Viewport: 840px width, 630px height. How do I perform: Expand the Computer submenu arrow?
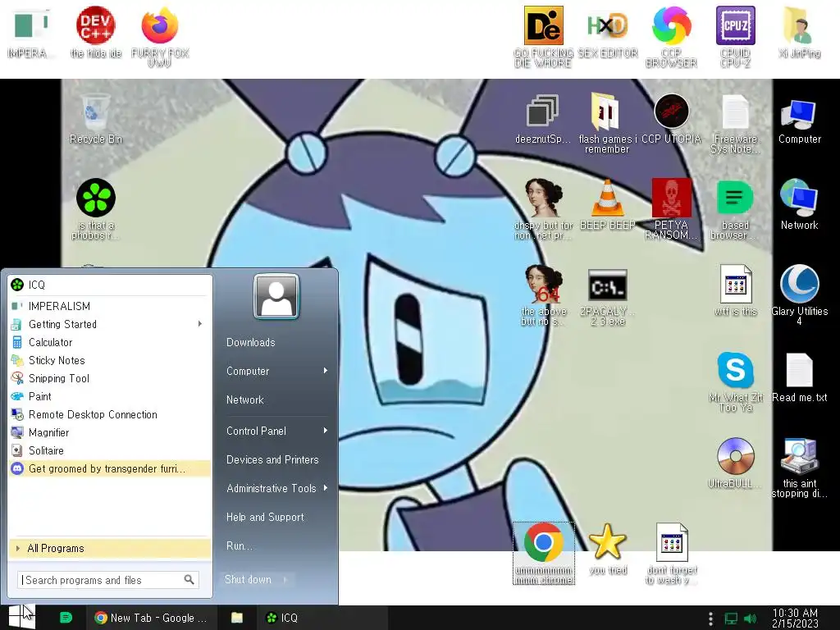pos(325,371)
